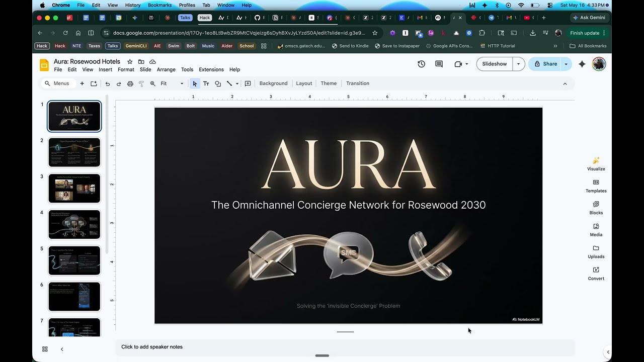The image size is (644, 362).
Task: Select the text box tool
Action: tap(206, 83)
